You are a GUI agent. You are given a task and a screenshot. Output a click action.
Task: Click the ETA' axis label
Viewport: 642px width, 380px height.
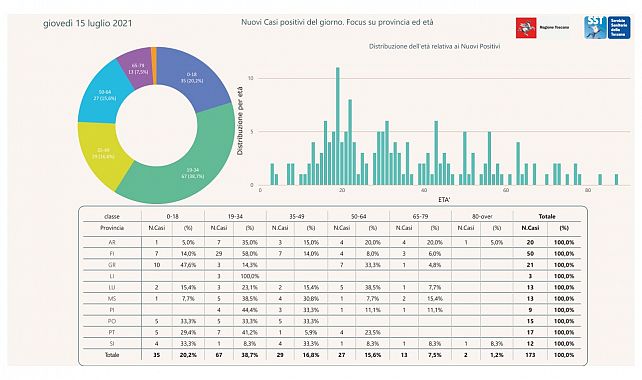pos(444,200)
